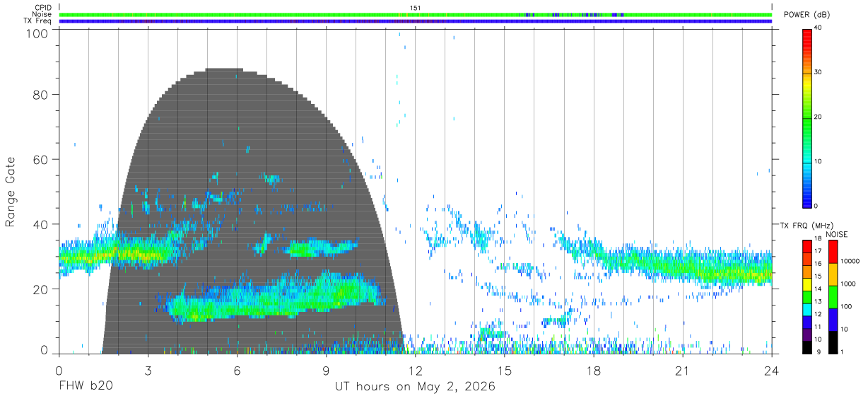Click UT hour tick '15' on the x-axis
Viewport: 868px width, 401px height.
(505, 371)
